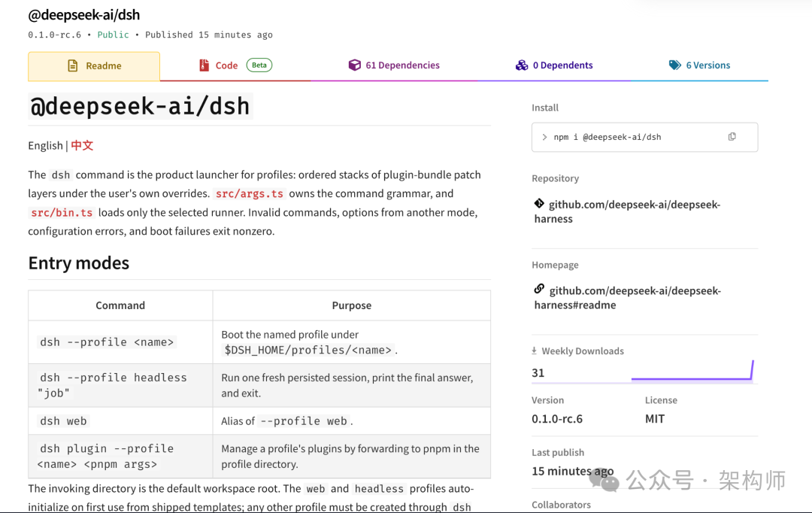
Task: Open the 6 Versions tab
Action: pyautogui.click(x=700, y=65)
